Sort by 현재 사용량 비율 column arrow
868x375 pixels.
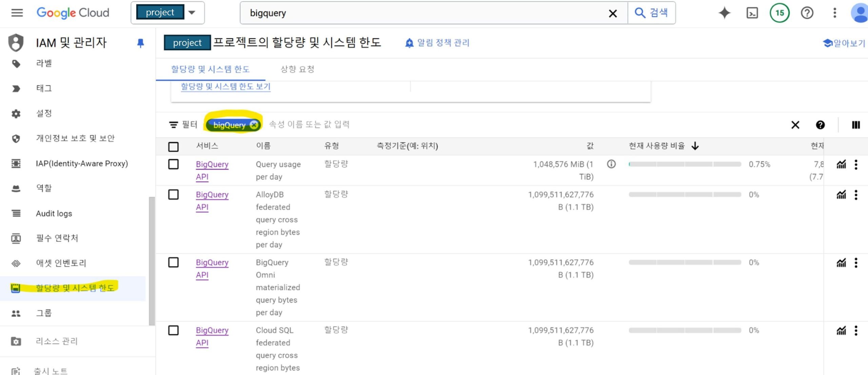pos(695,146)
